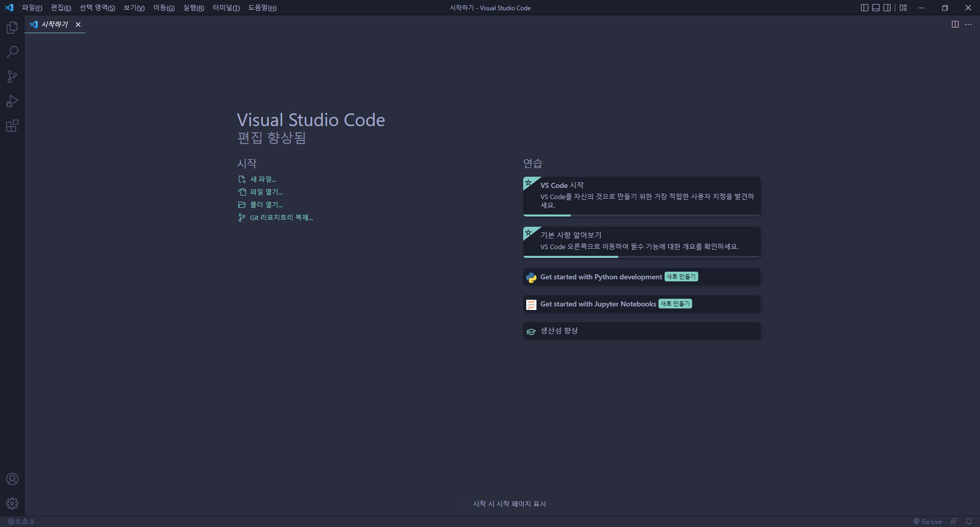The width and height of the screenshot is (980, 527).
Task: Click the open file icon beside 파일 열기
Action: pyautogui.click(x=242, y=192)
